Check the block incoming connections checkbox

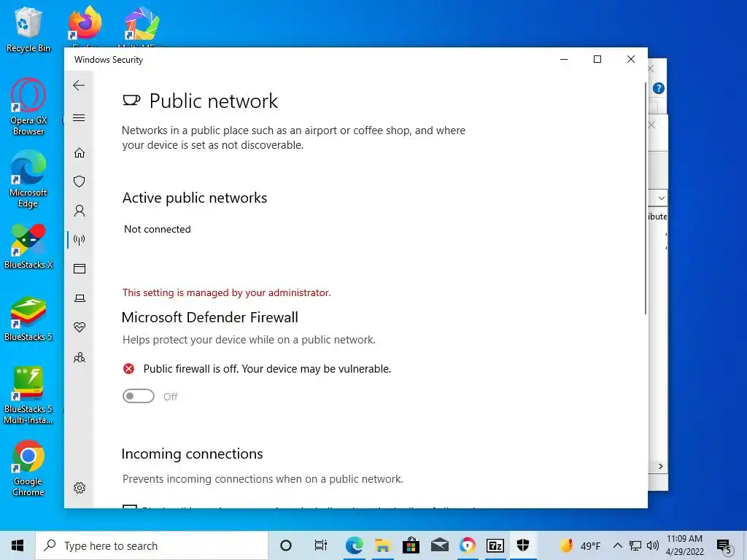click(x=130, y=506)
